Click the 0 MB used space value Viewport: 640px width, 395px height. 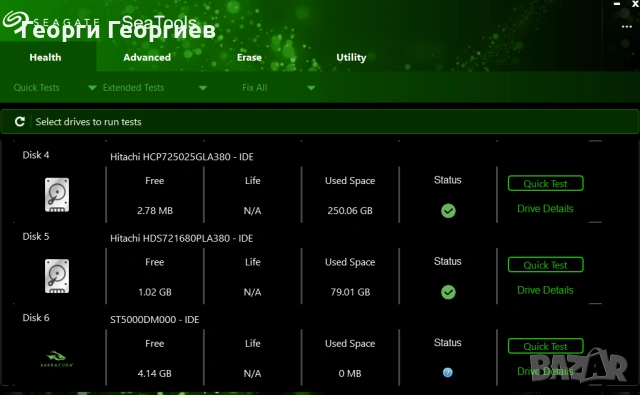point(350,373)
